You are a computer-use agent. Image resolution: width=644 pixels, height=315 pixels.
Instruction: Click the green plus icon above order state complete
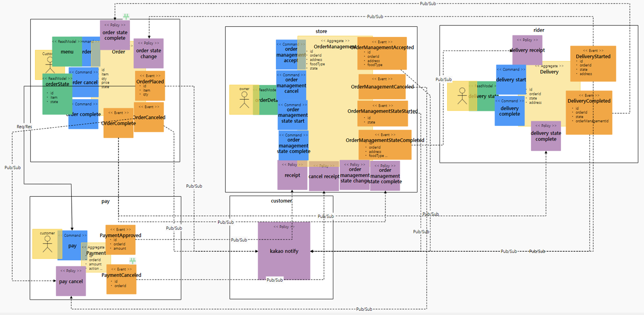pos(126,17)
